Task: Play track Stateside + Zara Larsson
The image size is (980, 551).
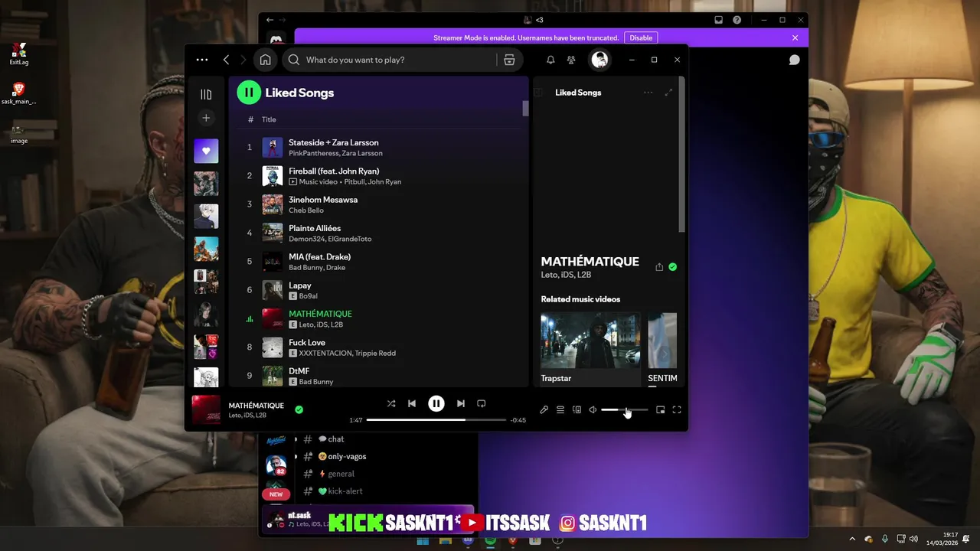Action: click(379, 147)
